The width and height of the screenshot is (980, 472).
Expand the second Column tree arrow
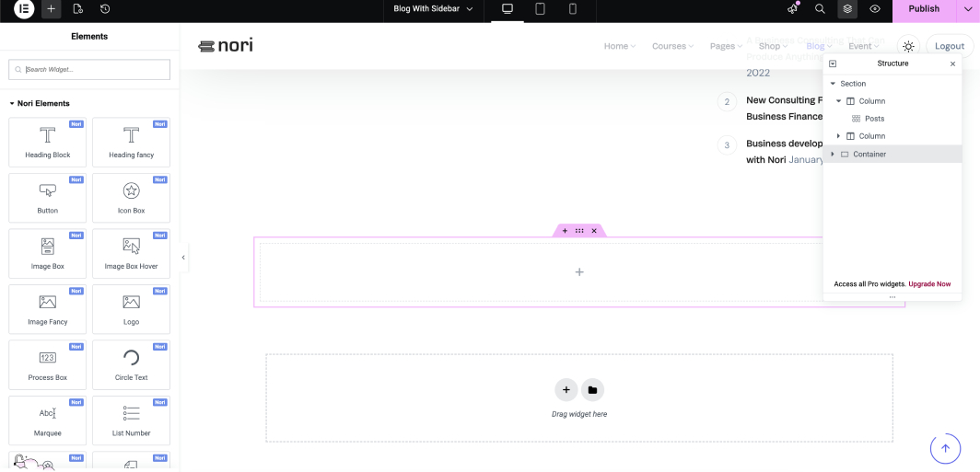tap(839, 136)
